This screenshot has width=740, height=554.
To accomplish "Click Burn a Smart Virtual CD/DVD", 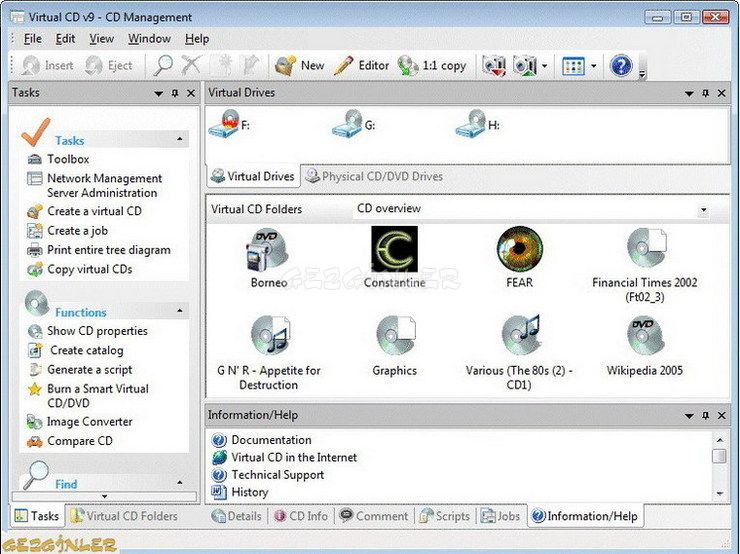I will [x=88, y=395].
